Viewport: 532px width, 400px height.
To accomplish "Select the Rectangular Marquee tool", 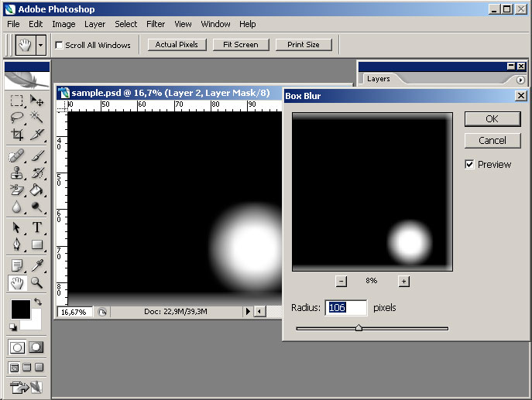I will (16, 101).
